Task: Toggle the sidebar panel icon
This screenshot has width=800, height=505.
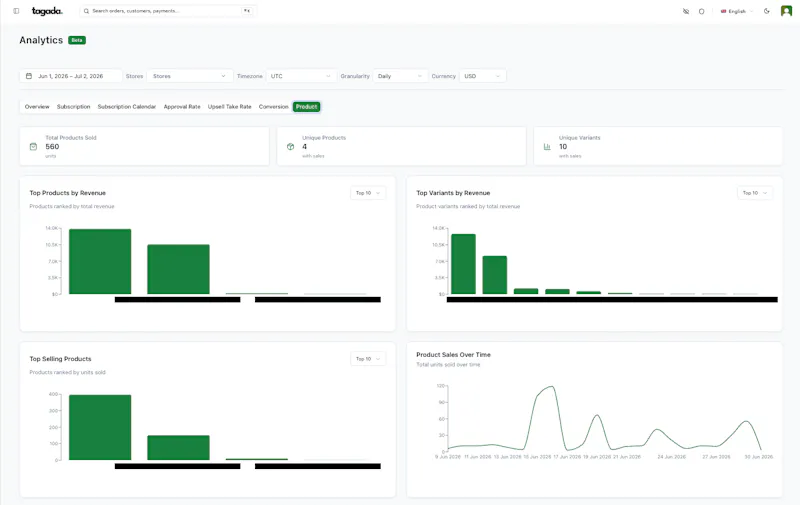Action: [16, 11]
